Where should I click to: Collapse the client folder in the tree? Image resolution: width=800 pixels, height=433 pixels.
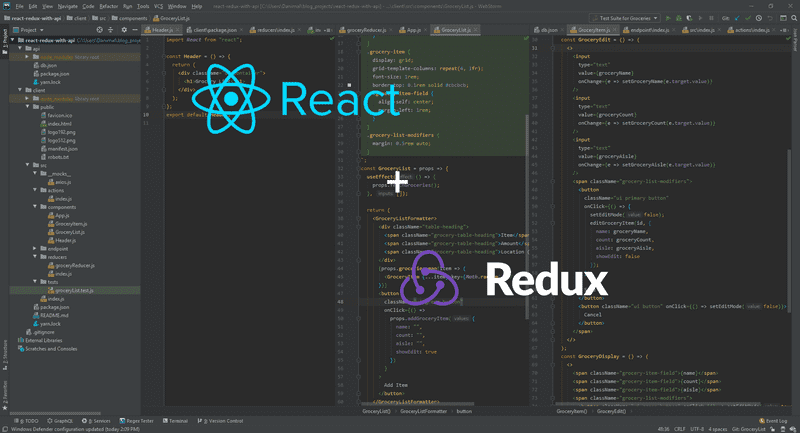(x=20, y=90)
